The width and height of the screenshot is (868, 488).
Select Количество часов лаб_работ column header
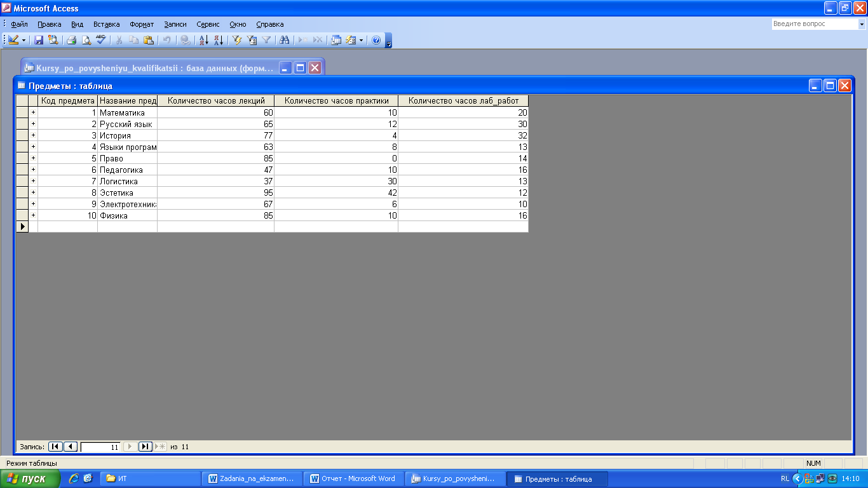click(x=463, y=101)
